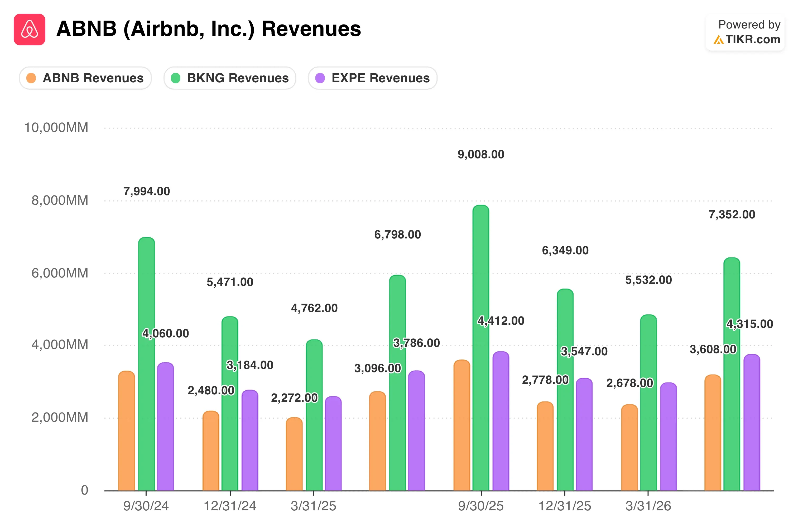Select the green BKNG bar for 3/31/25
798x532 pixels.
tap(314, 415)
